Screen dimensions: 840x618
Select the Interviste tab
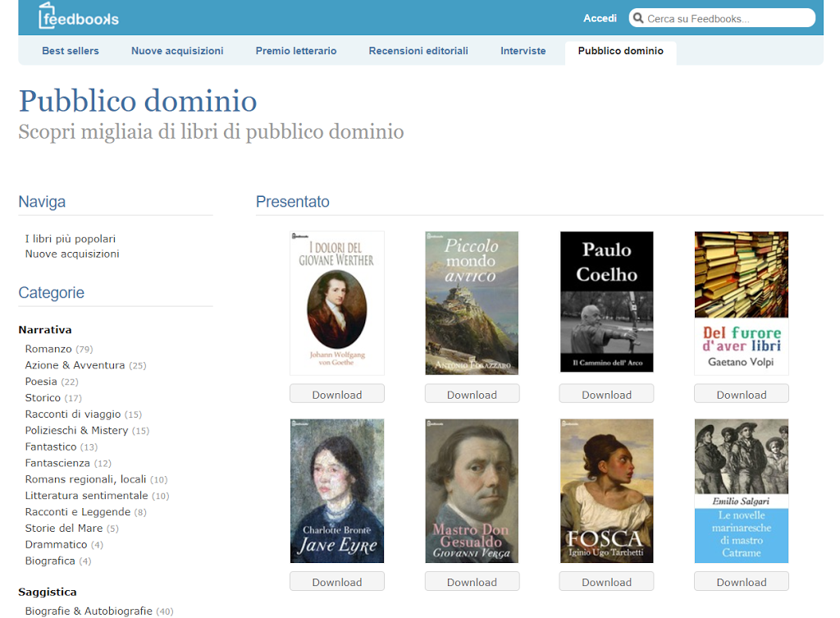coord(523,51)
